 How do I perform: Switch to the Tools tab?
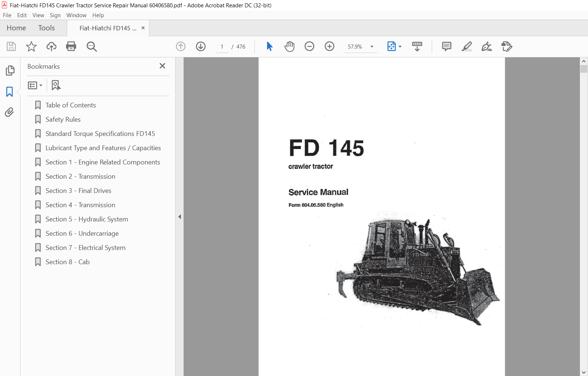pos(46,28)
